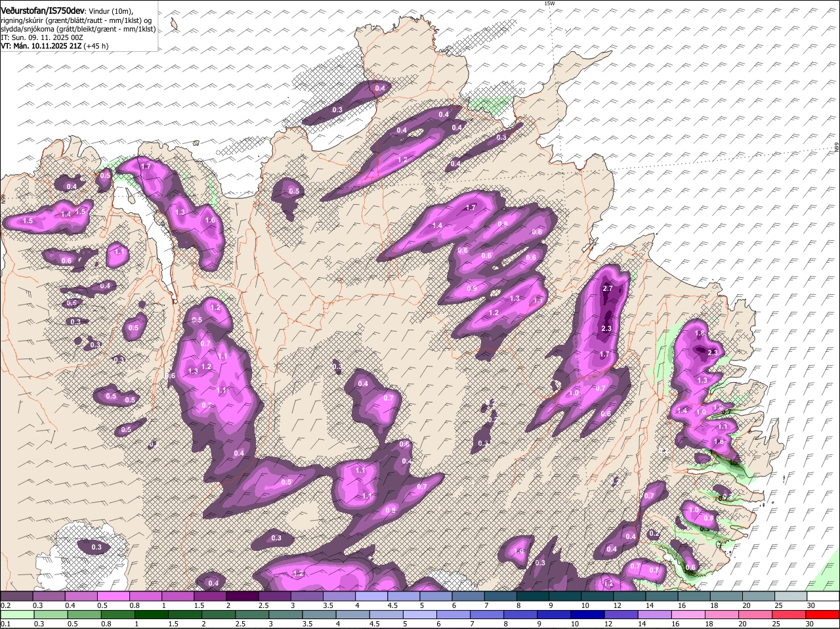Click the '(+45 h)' forecast offset text
The height and width of the screenshot is (629, 840).
click(96, 46)
